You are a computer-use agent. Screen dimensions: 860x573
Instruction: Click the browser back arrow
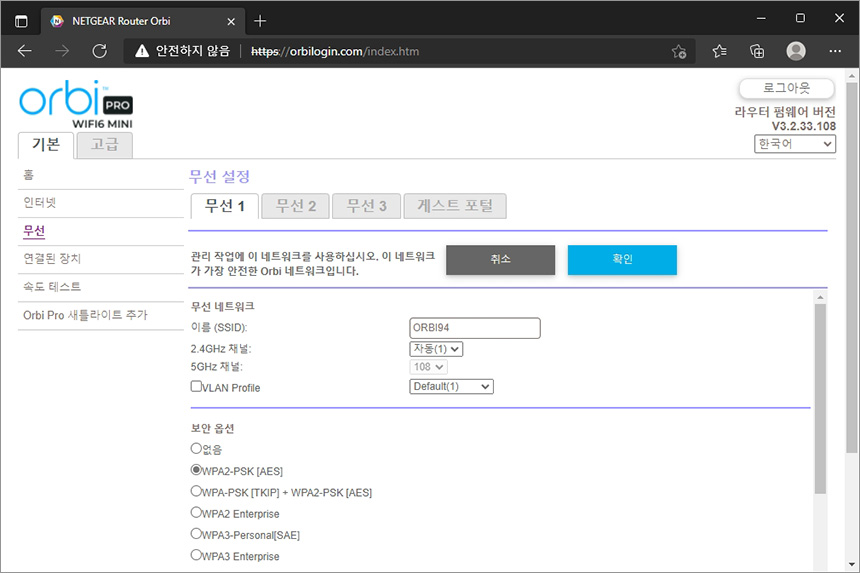point(25,51)
